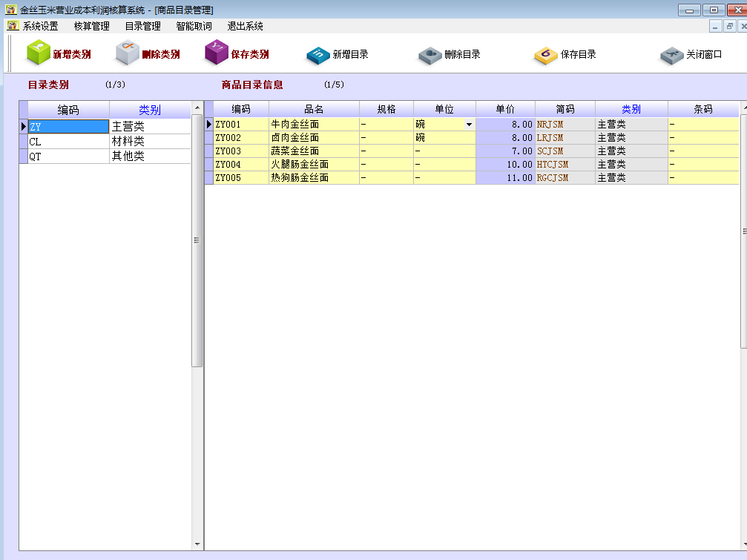Click the 退出系统 menu item
The height and width of the screenshot is (560, 747).
(x=245, y=26)
